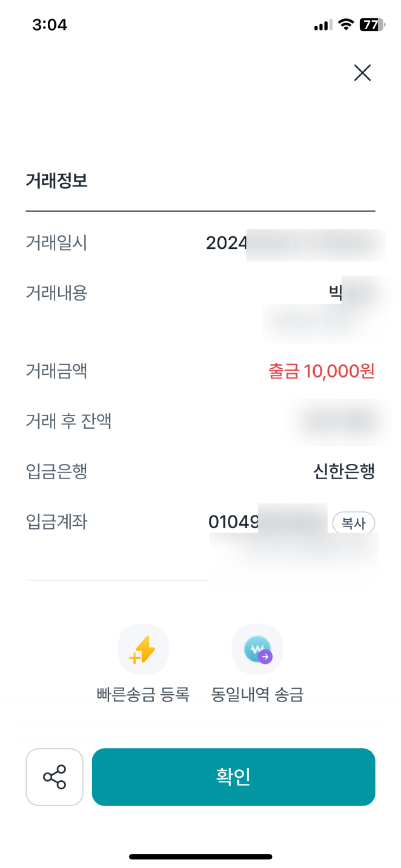
Task: Tap the 입금계좌 row label
Action: pos(57,522)
